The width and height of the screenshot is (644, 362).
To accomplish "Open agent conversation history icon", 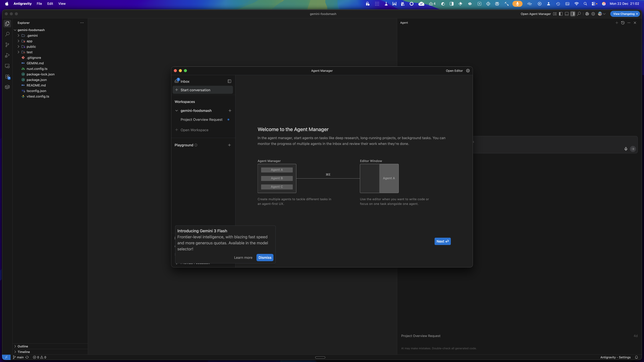I will (x=623, y=23).
